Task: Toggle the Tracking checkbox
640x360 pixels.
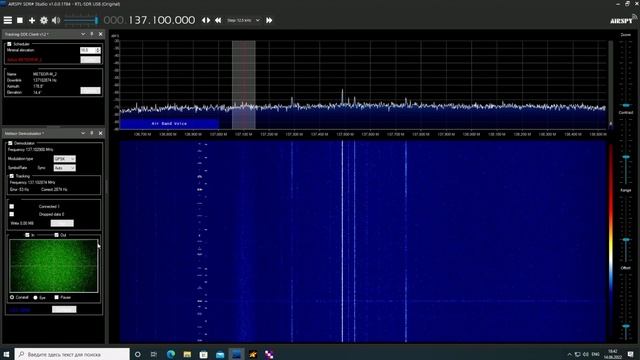Action: click(x=11, y=176)
